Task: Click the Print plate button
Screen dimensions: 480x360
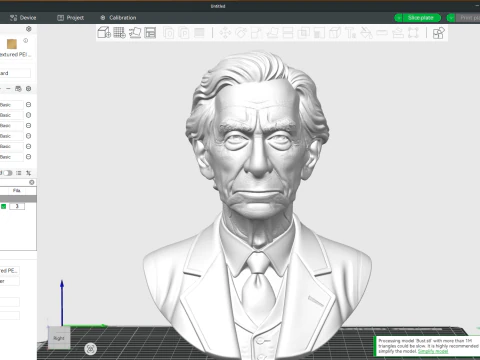Action: click(x=469, y=18)
